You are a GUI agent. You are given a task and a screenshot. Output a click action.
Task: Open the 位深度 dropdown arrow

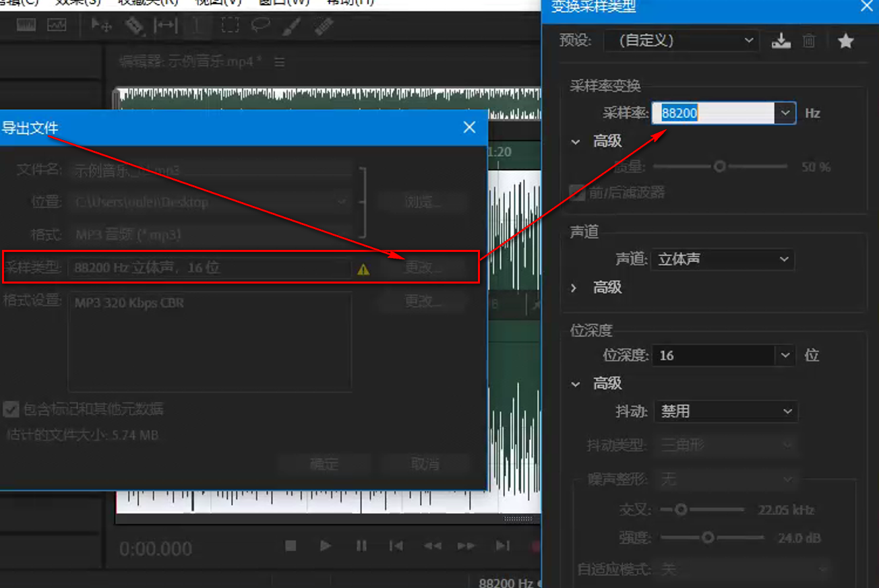(x=785, y=355)
